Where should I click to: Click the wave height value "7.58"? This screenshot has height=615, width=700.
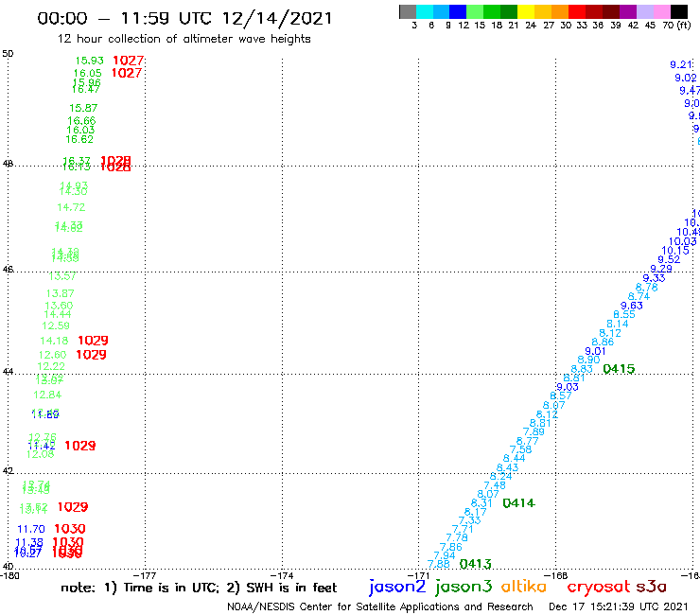tap(520, 449)
